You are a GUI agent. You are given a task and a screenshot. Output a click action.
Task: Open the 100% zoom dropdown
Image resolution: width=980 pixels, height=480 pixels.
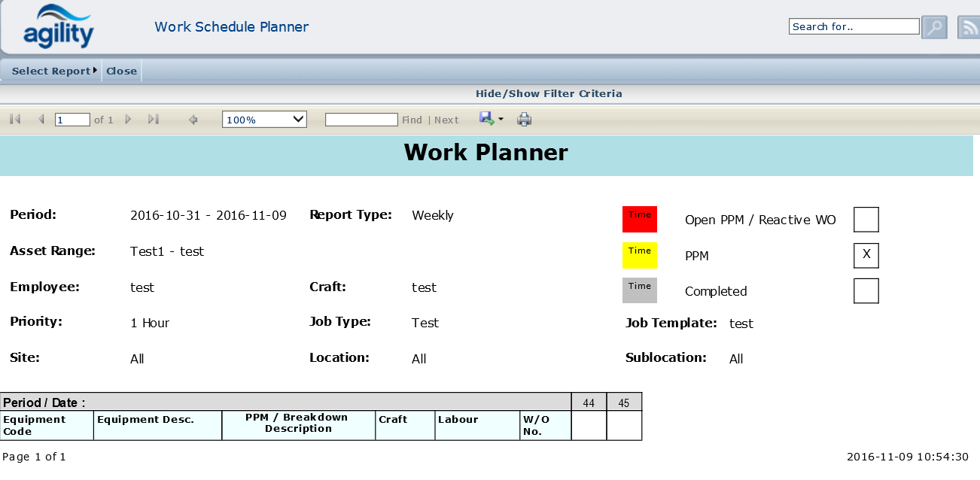click(264, 119)
